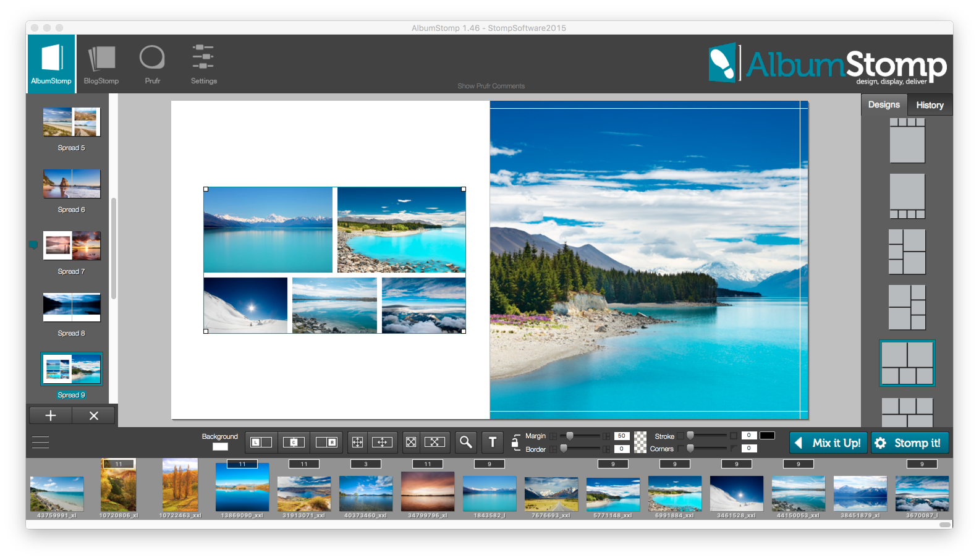The image size is (979, 560).
Task: Select the Spread 7 thumbnail
Action: pyautogui.click(x=72, y=245)
